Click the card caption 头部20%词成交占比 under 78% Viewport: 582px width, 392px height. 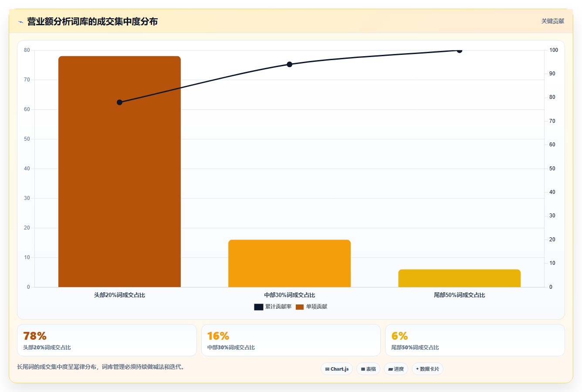click(x=47, y=348)
